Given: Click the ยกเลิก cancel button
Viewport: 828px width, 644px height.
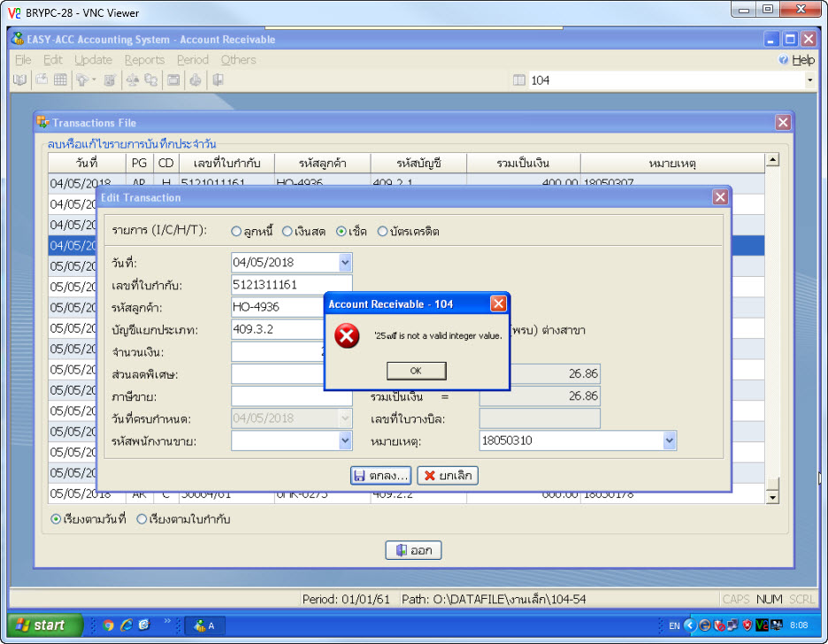Looking at the screenshot, I should (x=448, y=476).
